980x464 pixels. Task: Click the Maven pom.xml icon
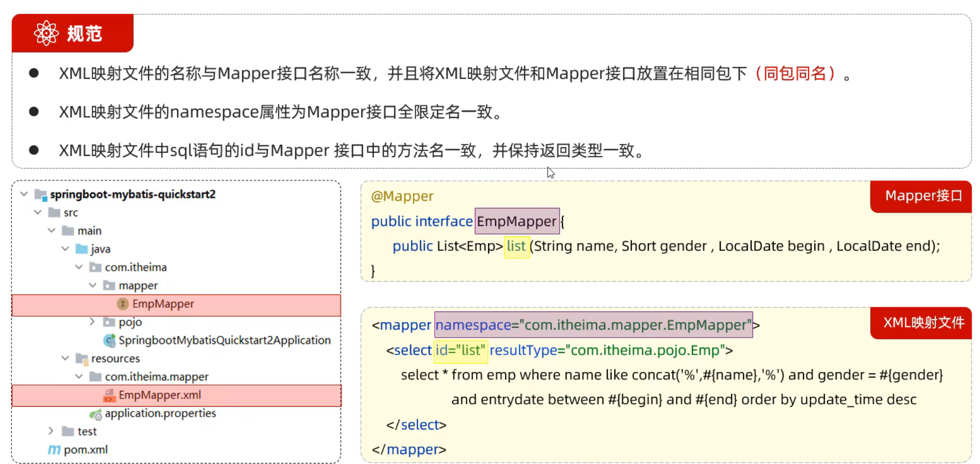54,450
